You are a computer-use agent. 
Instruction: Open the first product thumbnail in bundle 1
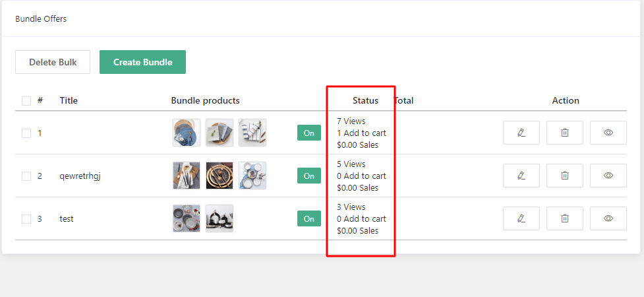187,133
